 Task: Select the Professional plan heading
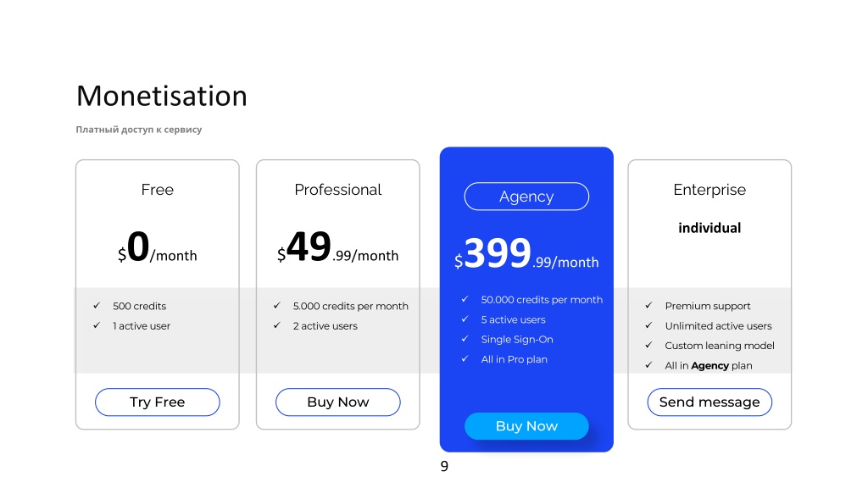pos(337,190)
